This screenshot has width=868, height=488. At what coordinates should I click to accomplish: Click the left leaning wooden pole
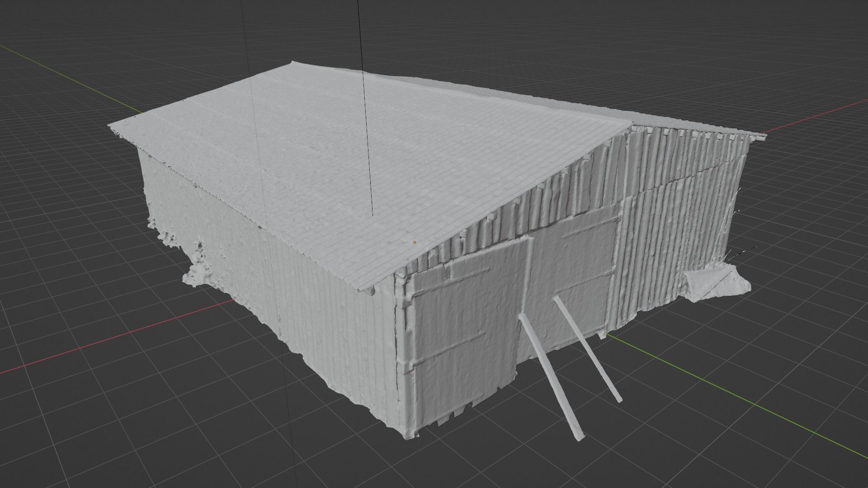tap(551, 376)
